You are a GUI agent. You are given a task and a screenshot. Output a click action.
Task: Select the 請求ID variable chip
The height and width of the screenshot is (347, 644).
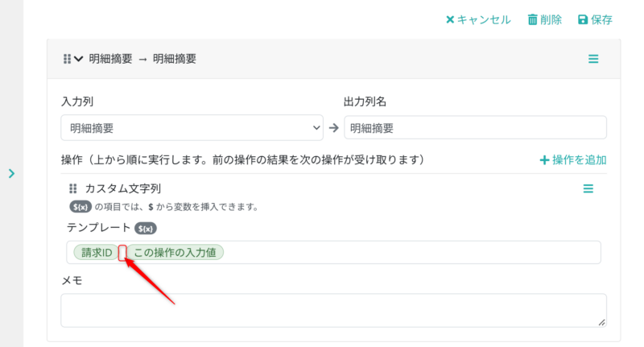97,252
